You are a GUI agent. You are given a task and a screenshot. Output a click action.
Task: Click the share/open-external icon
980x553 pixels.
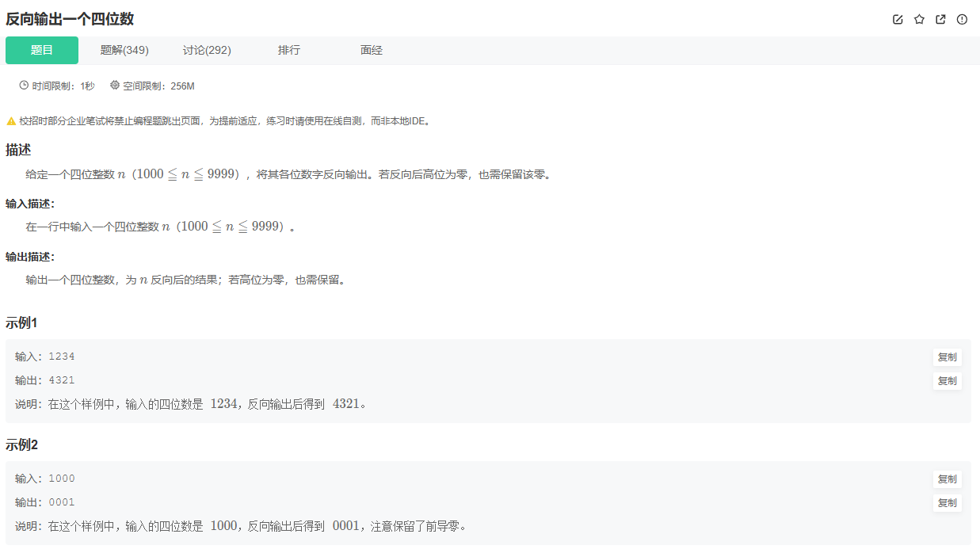tap(940, 20)
